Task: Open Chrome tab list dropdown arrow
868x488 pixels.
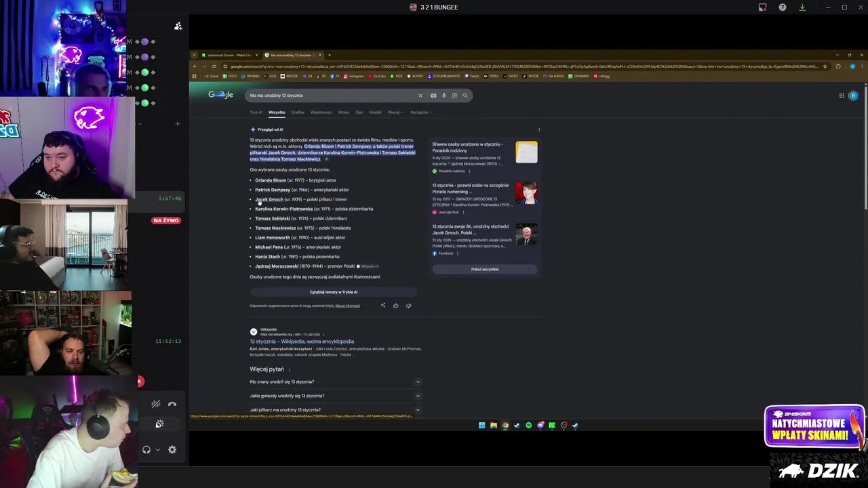Action: pyautogui.click(x=194, y=55)
